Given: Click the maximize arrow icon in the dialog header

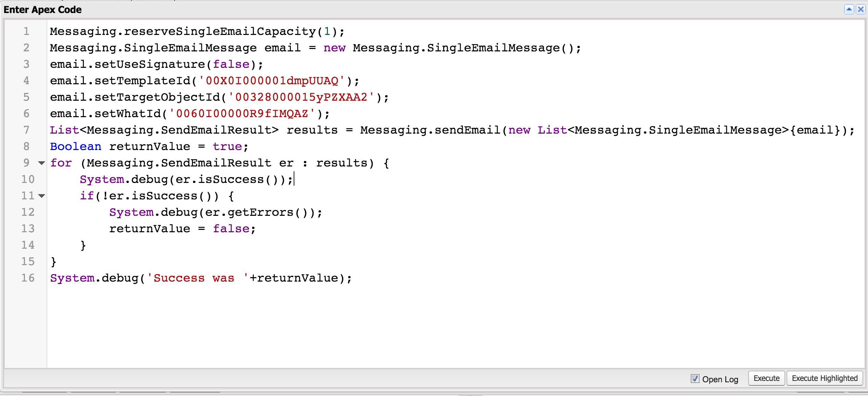Looking at the screenshot, I should 849,9.
